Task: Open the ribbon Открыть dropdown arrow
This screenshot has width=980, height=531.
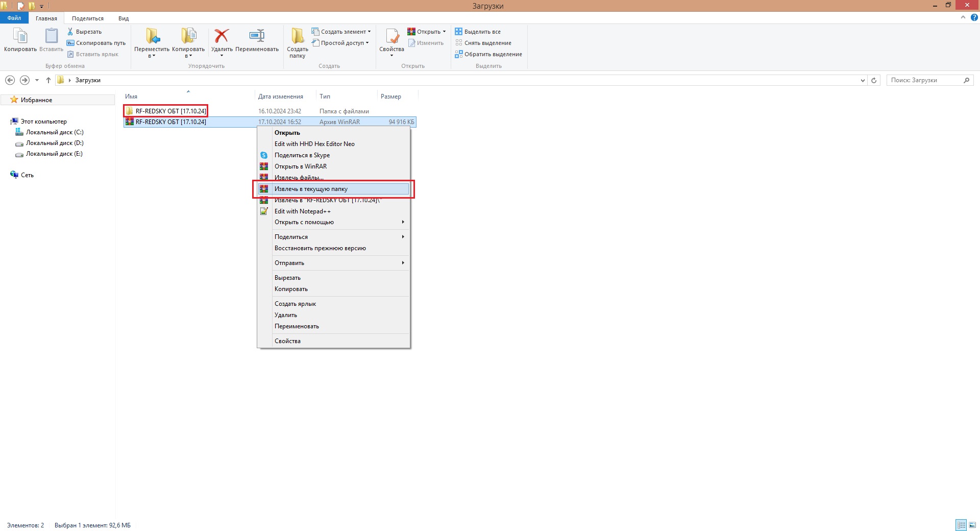Action: pos(444,32)
